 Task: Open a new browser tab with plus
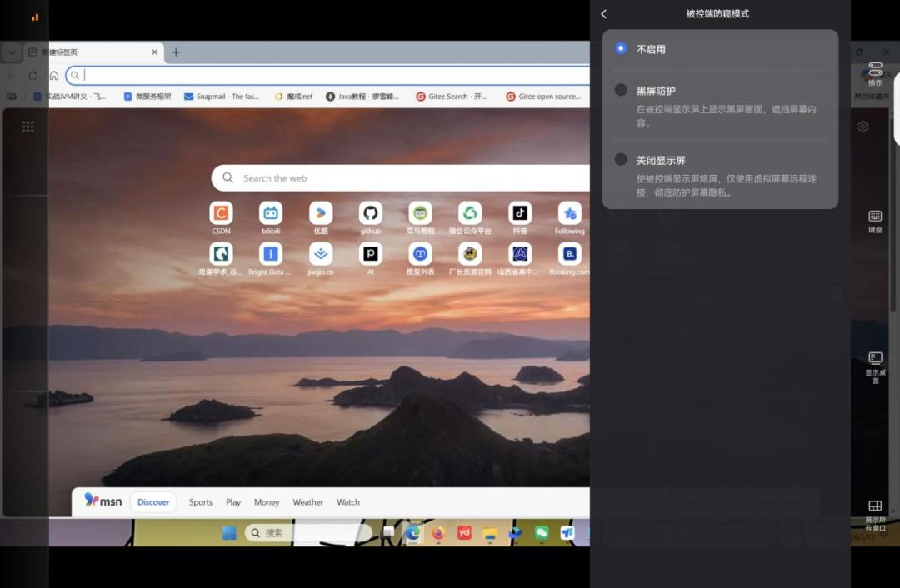pyautogui.click(x=176, y=52)
